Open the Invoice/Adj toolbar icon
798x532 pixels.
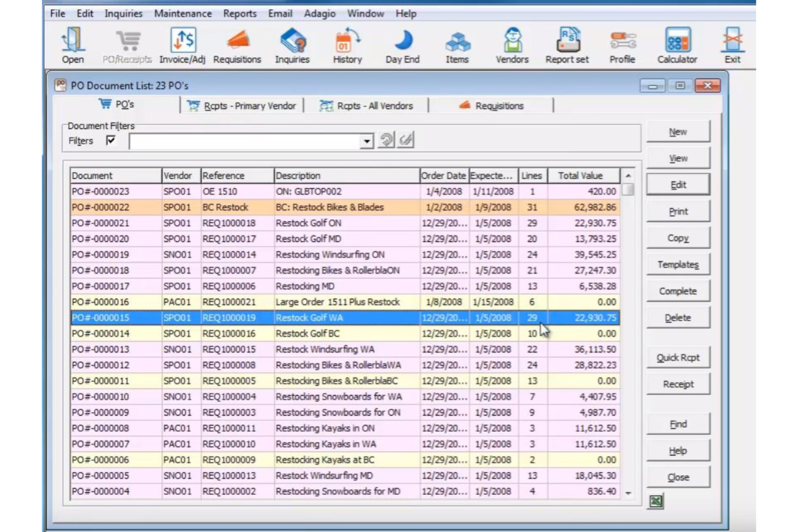tap(182, 46)
